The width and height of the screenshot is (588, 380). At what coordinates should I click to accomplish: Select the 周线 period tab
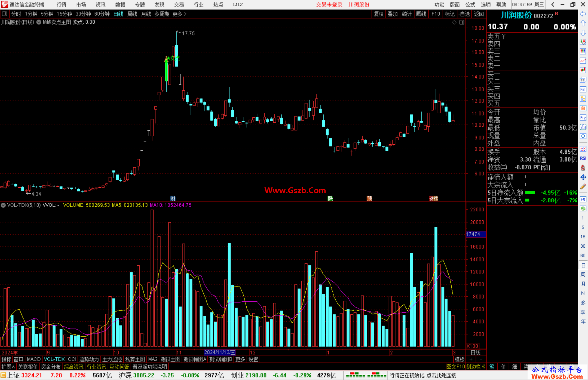pyautogui.click(x=132, y=14)
